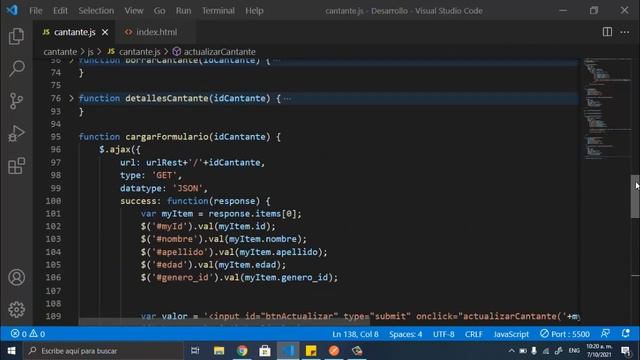Switch to the index.html tab
This screenshot has width=640, height=360.
coord(156,32)
